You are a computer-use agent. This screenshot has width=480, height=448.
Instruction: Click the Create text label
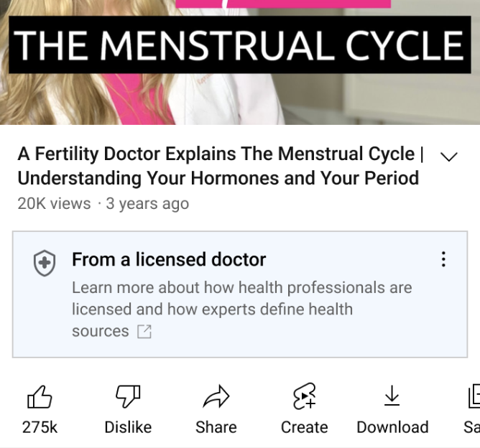click(304, 427)
